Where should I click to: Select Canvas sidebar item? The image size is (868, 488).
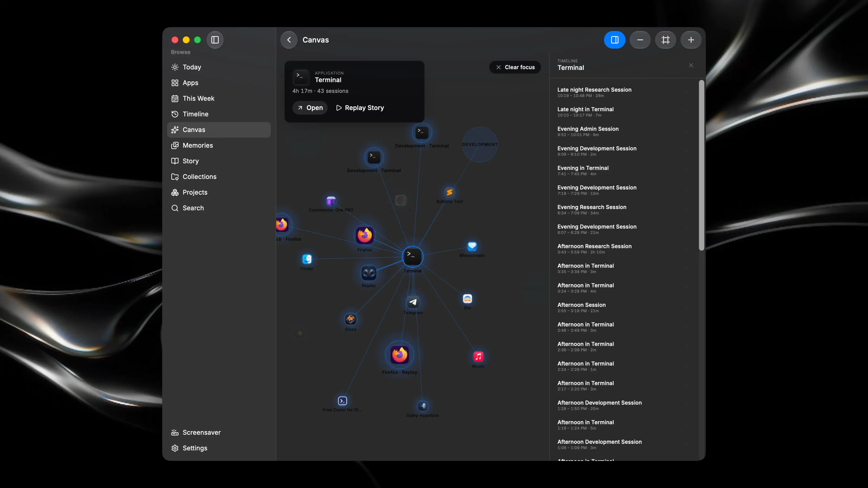pyautogui.click(x=219, y=130)
